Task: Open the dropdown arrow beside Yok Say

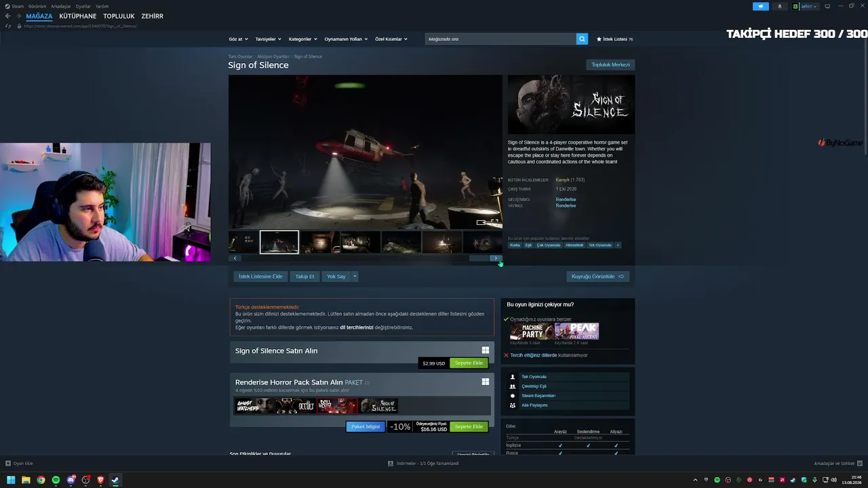Action: click(x=354, y=277)
